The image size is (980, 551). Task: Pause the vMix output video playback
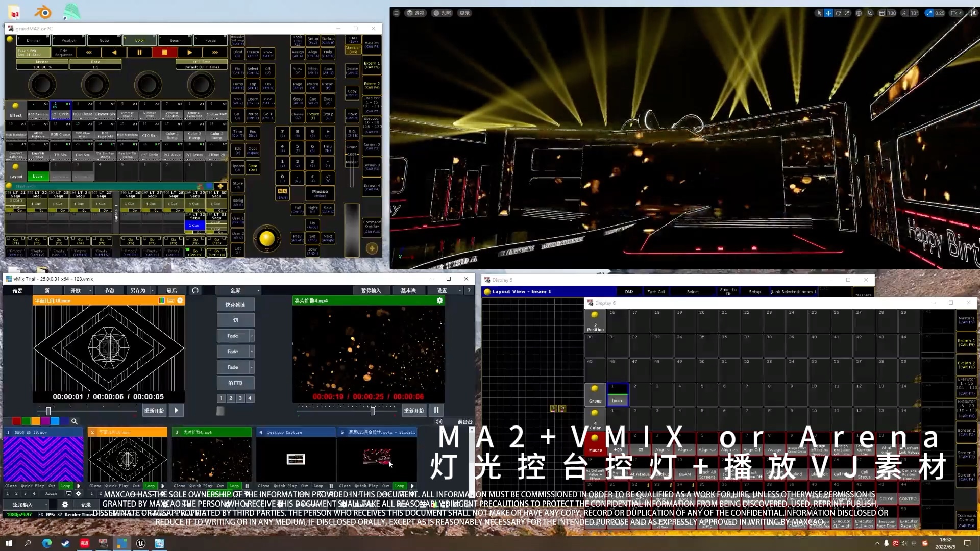(x=436, y=410)
